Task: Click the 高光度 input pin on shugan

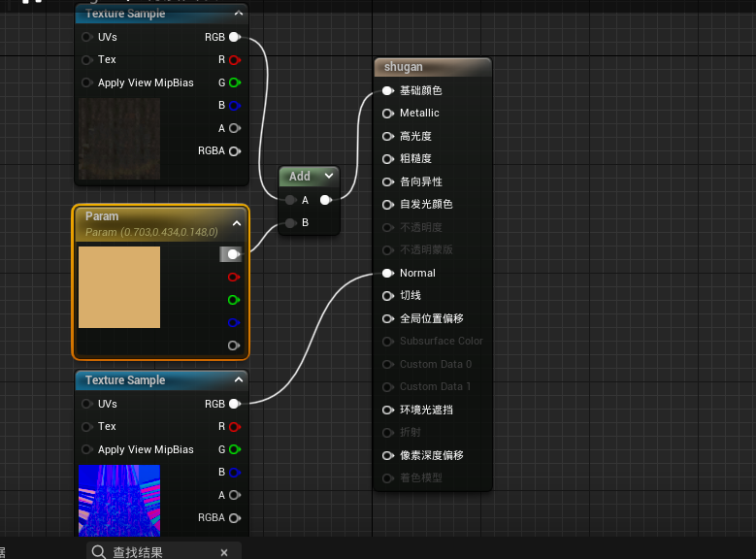Action: coord(387,137)
